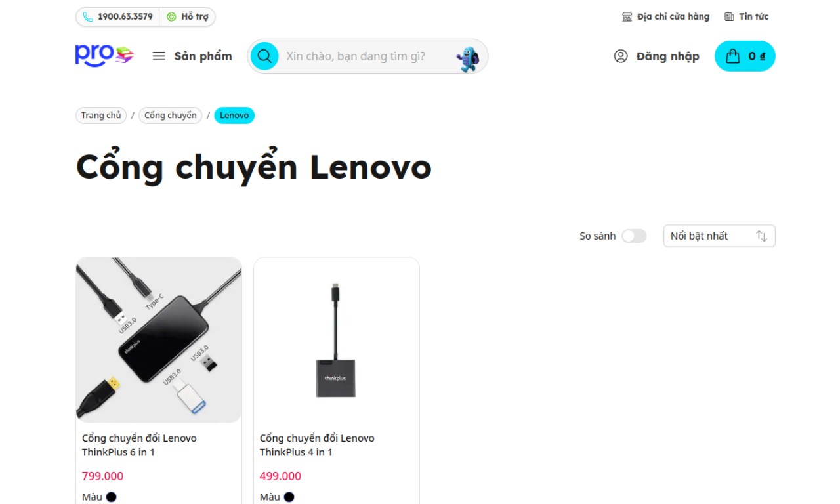Open Lenovo ThinkPlus 4 in 1 title
Viewport: 840px width, 504px height.
317,445
